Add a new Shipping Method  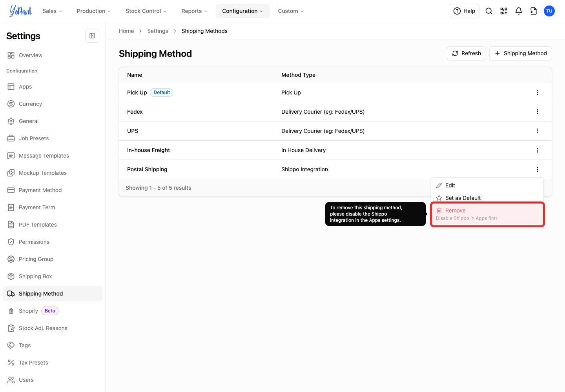click(521, 53)
